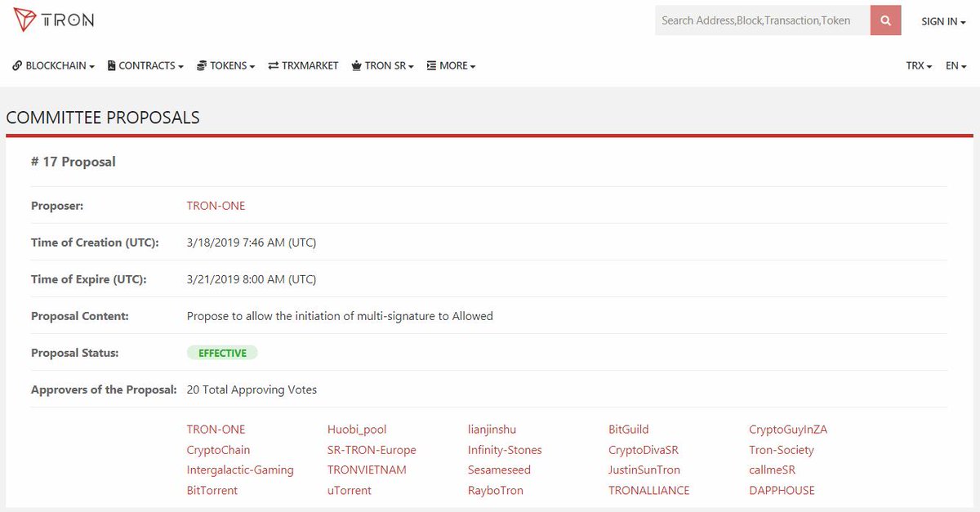Expand the TRON SR dropdown menu

[382, 65]
